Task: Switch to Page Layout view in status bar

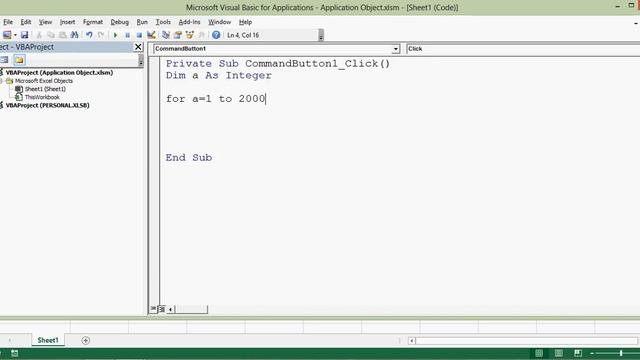Action: tap(558, 353)
